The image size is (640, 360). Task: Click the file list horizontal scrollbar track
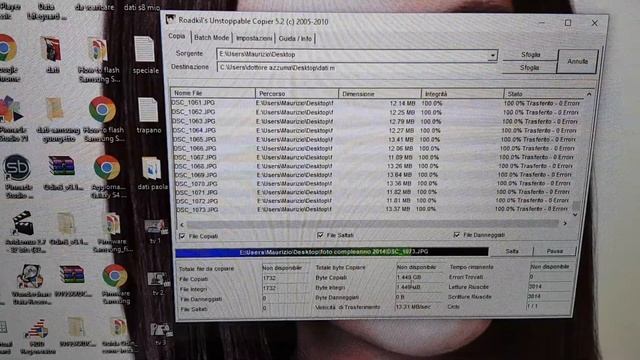tap(372, 224)
